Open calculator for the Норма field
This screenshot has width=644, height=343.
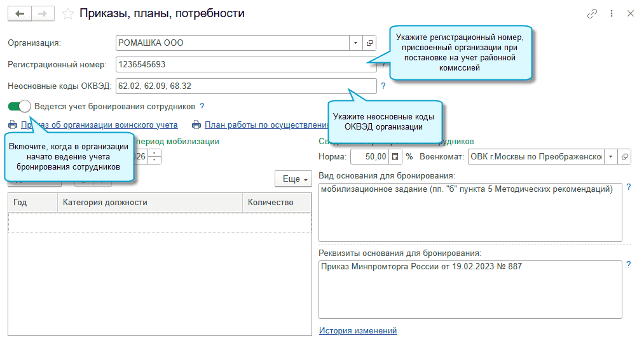pyautogui.click(x=395, y=157)
